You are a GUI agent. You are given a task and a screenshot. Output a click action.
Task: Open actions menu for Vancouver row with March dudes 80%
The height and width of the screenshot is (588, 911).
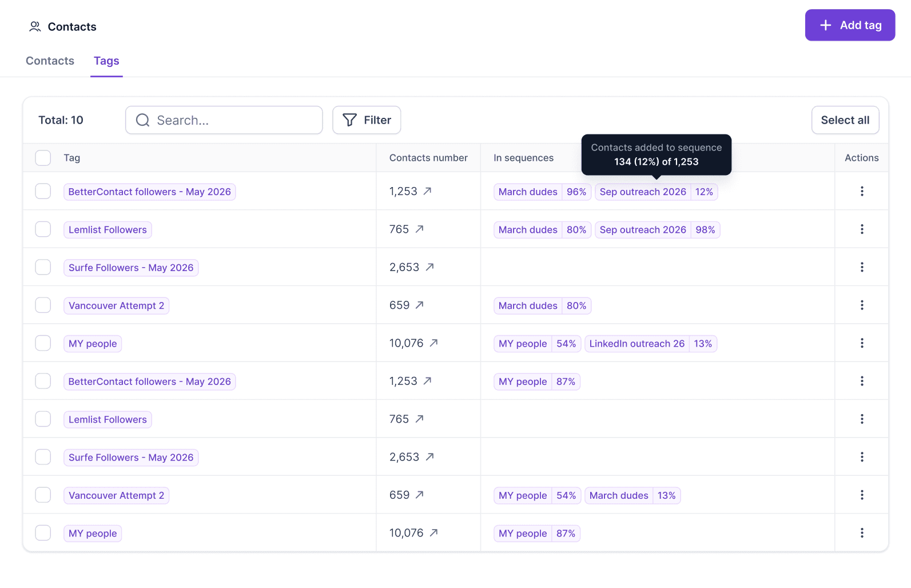pos(862,305)
